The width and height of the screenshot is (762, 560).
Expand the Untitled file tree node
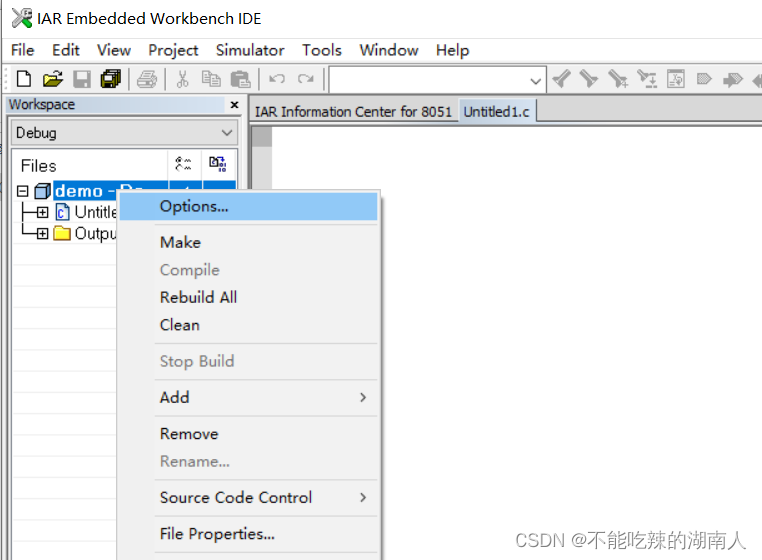tap(42, 212)
